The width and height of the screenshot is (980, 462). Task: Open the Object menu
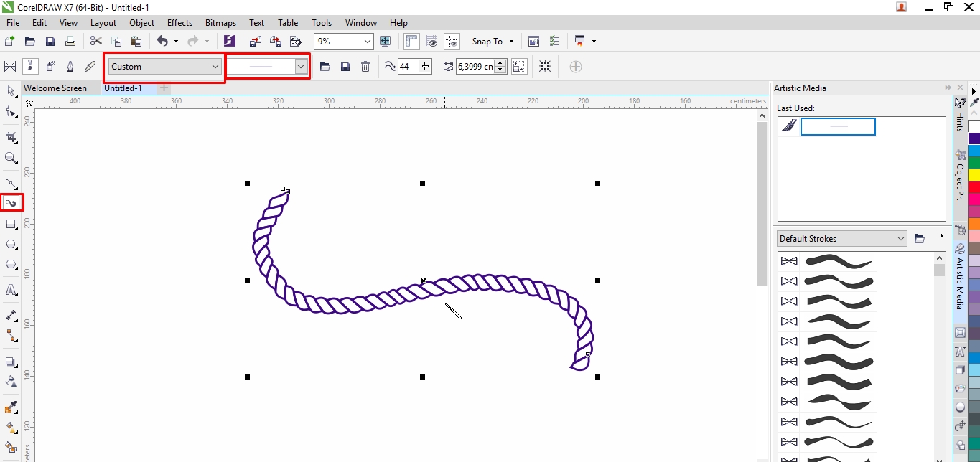click(141, 23)
